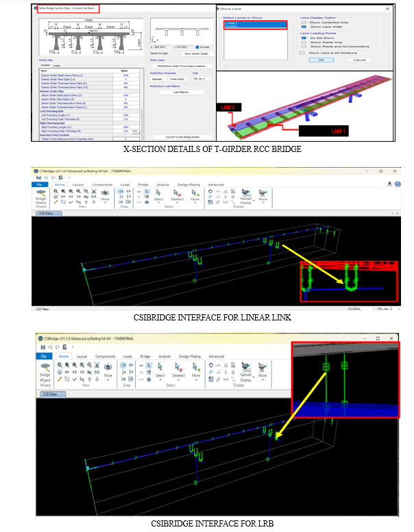Image resolution: width=414 pixels, height=532 pixels.
Task: Select YZ view in LRB window
Action: click(82, 372)
